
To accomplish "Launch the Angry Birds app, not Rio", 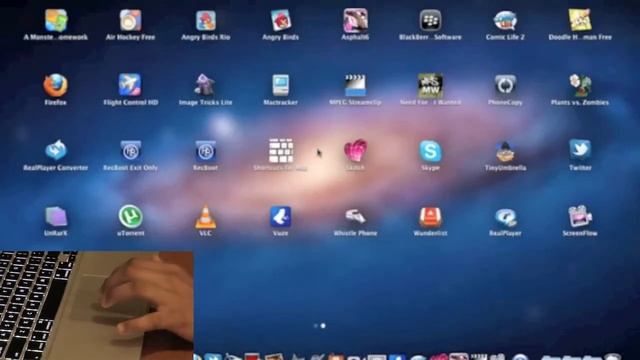I will [281, 20].
